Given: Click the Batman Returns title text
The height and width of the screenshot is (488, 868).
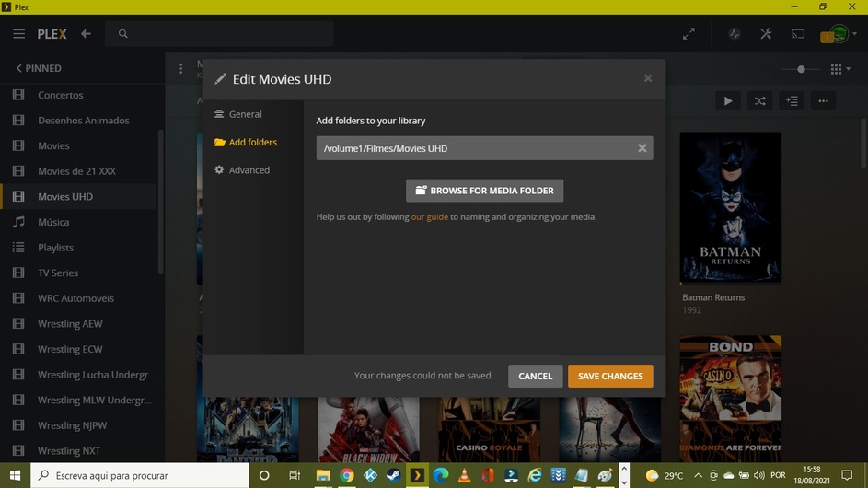Looking at the screenshot, I should point(713,297).
